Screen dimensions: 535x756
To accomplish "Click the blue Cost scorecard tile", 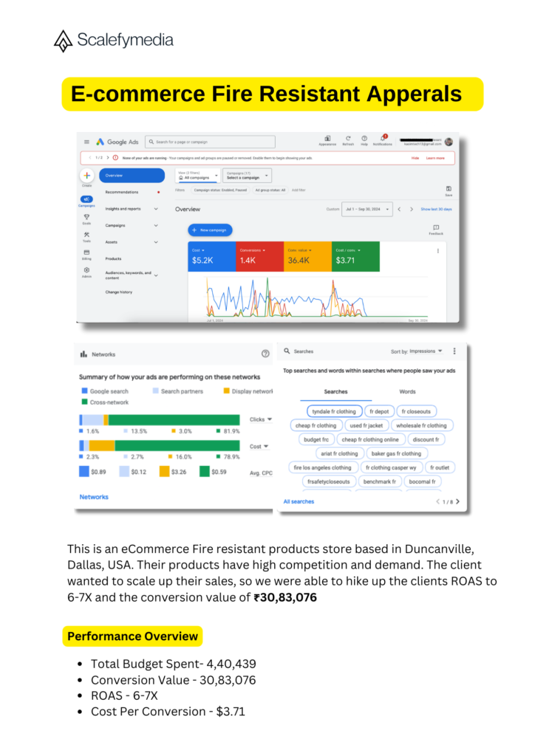I will 212,256.
